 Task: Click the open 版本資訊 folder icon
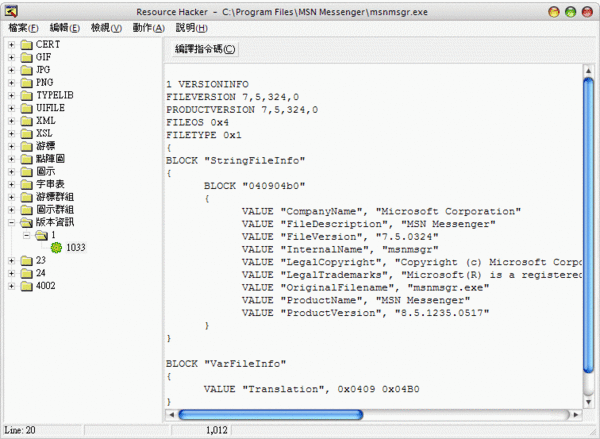tap(26, 222)
